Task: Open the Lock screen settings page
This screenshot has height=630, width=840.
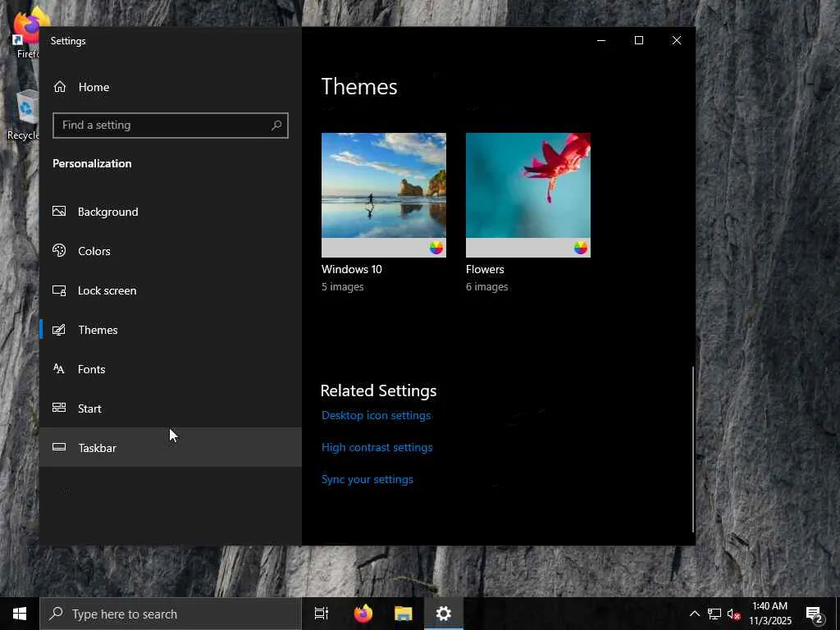Action: [x=171, y=290]
